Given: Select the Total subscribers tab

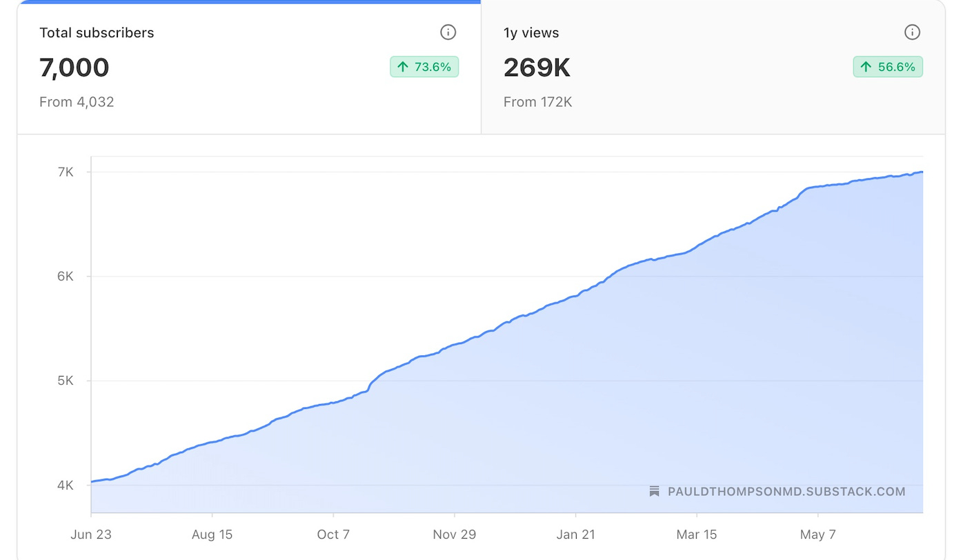Looking at the screenshot, I should [x=249, y=68].
